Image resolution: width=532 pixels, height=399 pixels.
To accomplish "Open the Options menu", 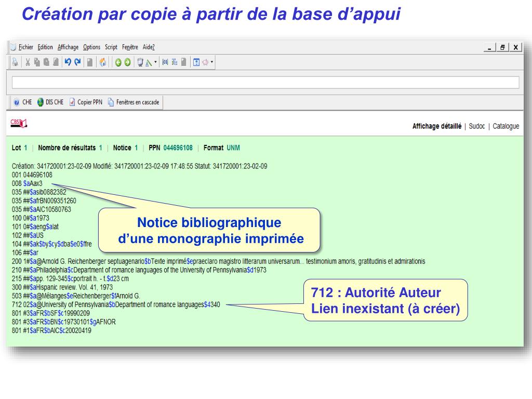I will (x=91, y=47).
